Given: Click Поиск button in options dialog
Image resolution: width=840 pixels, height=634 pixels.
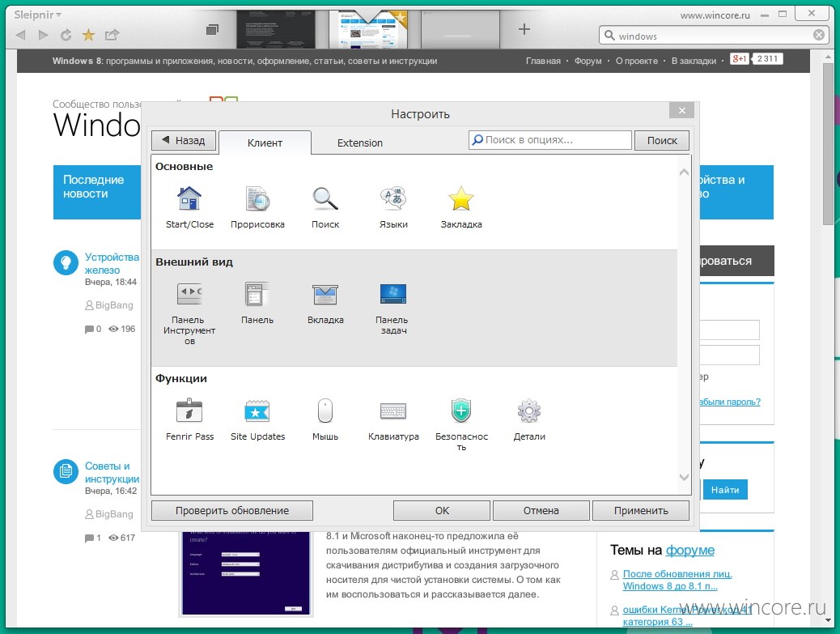Looking at the screenshot, I should [662, 140].
